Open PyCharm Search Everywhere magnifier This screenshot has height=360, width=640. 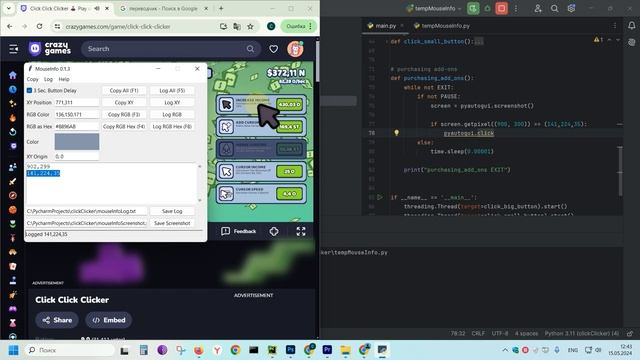pyautogui.click(x=554, y=8)
